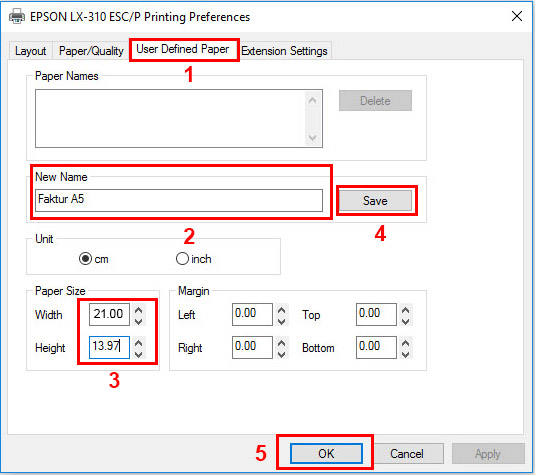Cancel the printing preferences dialog
Image resolution: width=535 pixels, height=475 pixels.
tap(407, 454)
